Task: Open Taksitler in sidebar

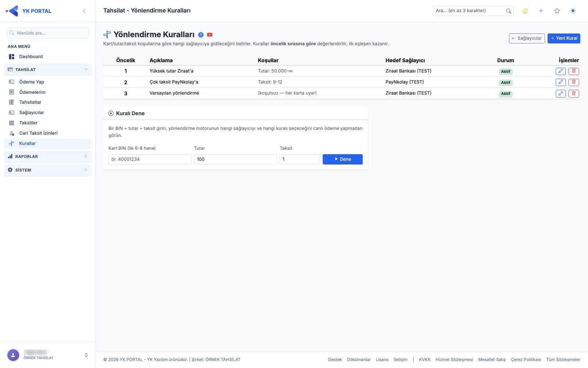Action: pos(48,123)
